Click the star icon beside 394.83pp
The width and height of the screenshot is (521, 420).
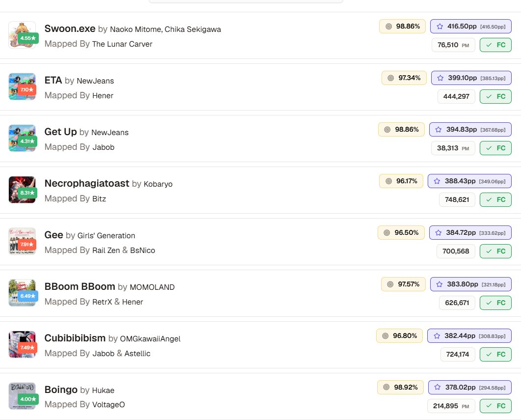click(439, 130)
